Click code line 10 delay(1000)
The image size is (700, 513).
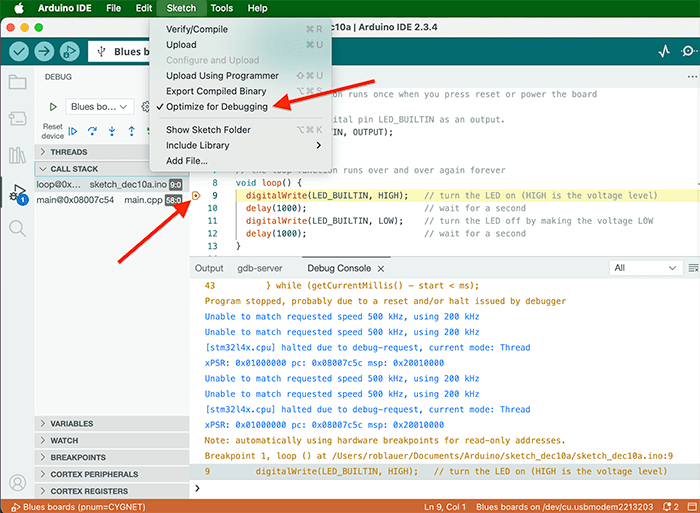click(x=276, y=208)
